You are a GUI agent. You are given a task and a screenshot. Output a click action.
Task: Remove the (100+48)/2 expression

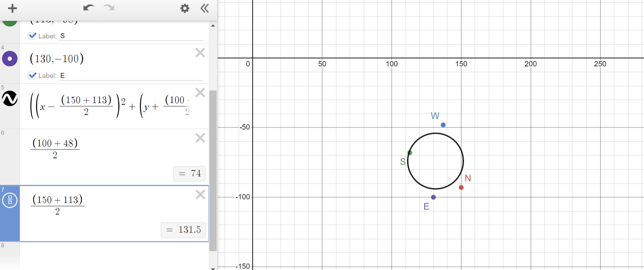[x=200, y=138]
